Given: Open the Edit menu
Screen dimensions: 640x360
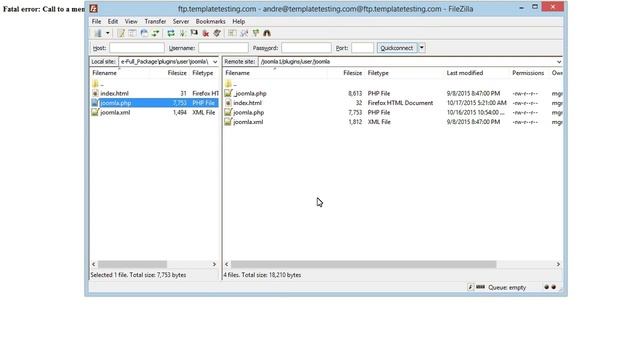Looking at the screenshot, I should pos(113,22).
